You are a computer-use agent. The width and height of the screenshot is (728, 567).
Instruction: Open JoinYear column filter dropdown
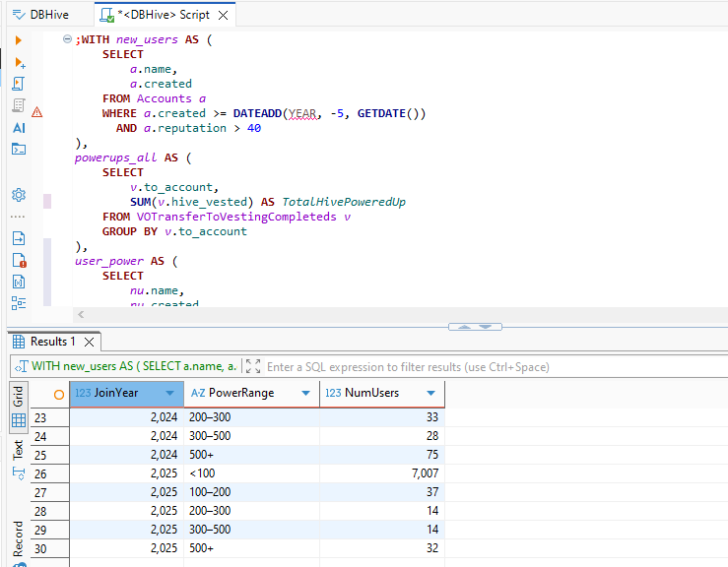click(169, 393)
